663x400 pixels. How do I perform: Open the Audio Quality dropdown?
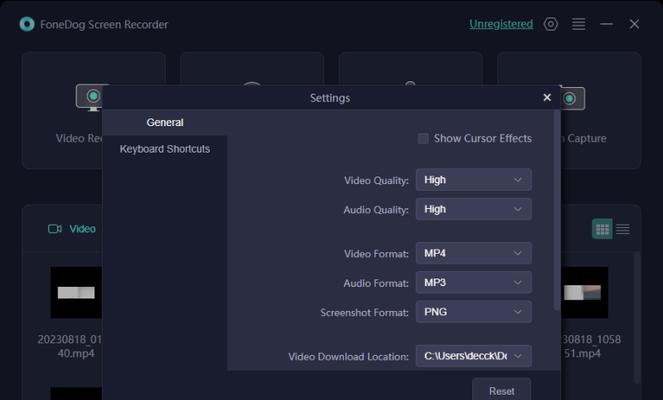(474, 209)
